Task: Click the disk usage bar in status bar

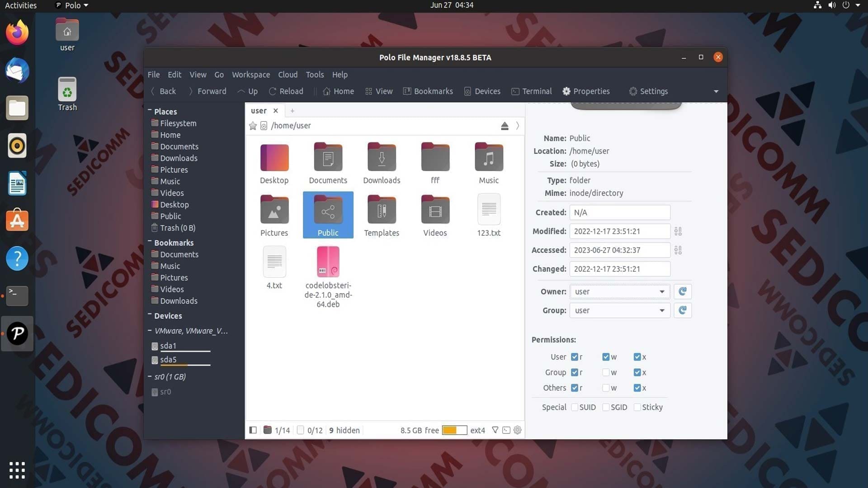Action: [454, 430]
